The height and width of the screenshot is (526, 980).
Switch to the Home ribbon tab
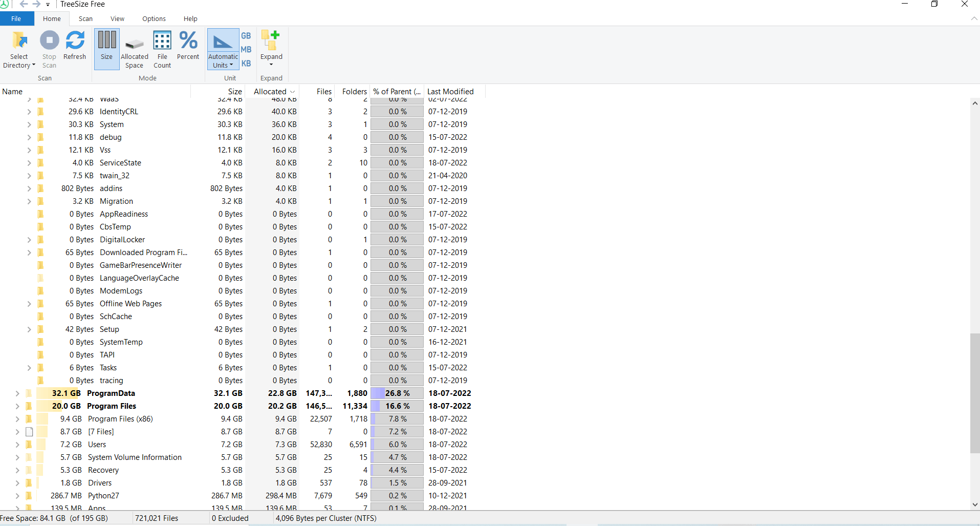coord(52,18)
